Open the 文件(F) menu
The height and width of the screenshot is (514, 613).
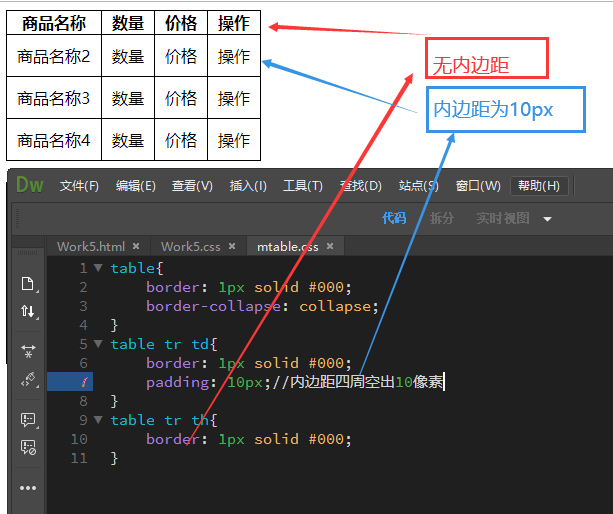pos(79,186)
